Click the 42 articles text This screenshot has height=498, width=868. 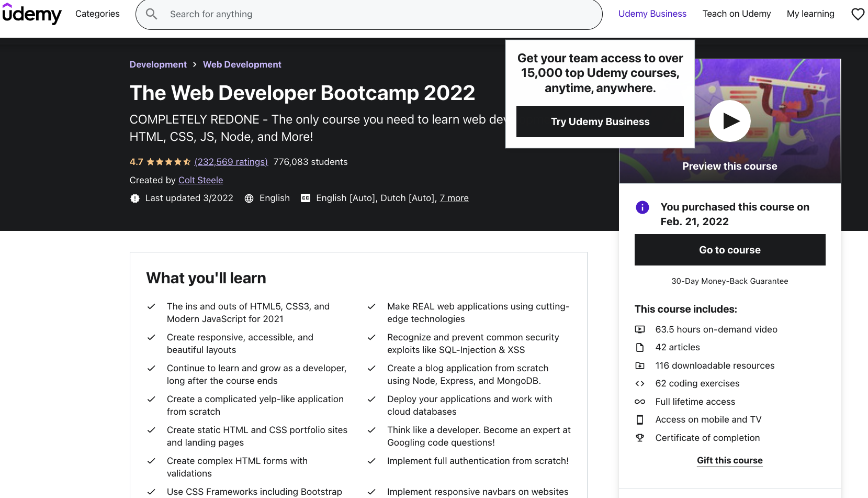pos(678,347)
